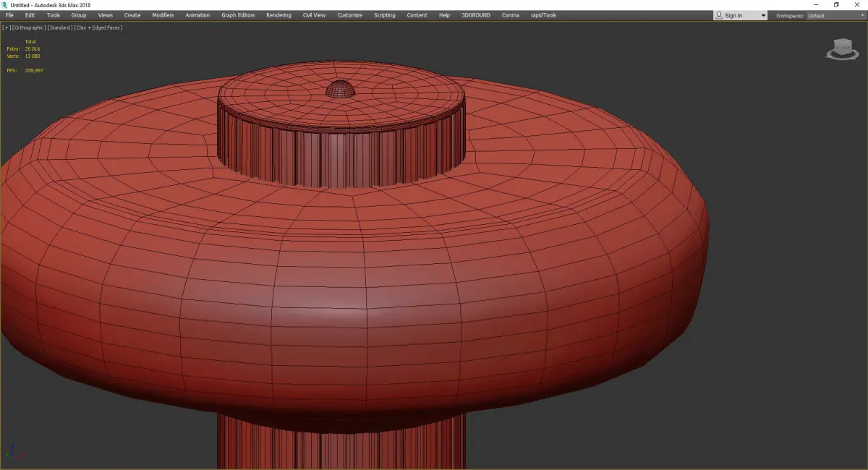
Task: Click the FPS 339,997 statistic text
Action: [x=25, y=70]
